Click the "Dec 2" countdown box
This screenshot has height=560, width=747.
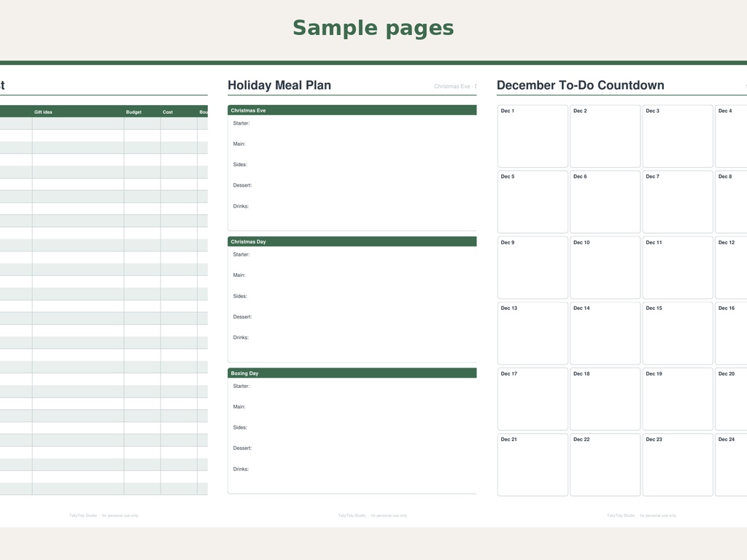pos(605,136)
